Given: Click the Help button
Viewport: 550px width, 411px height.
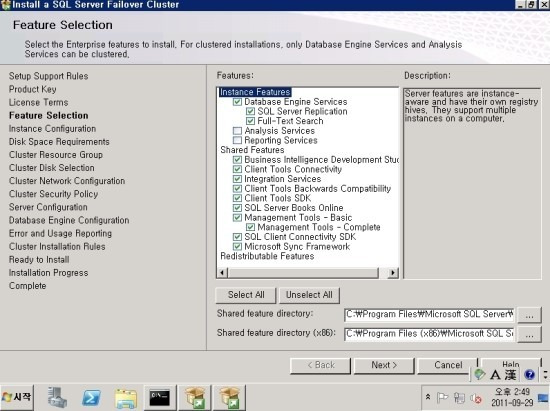Looking at the screenshot, I should [511, 364].
